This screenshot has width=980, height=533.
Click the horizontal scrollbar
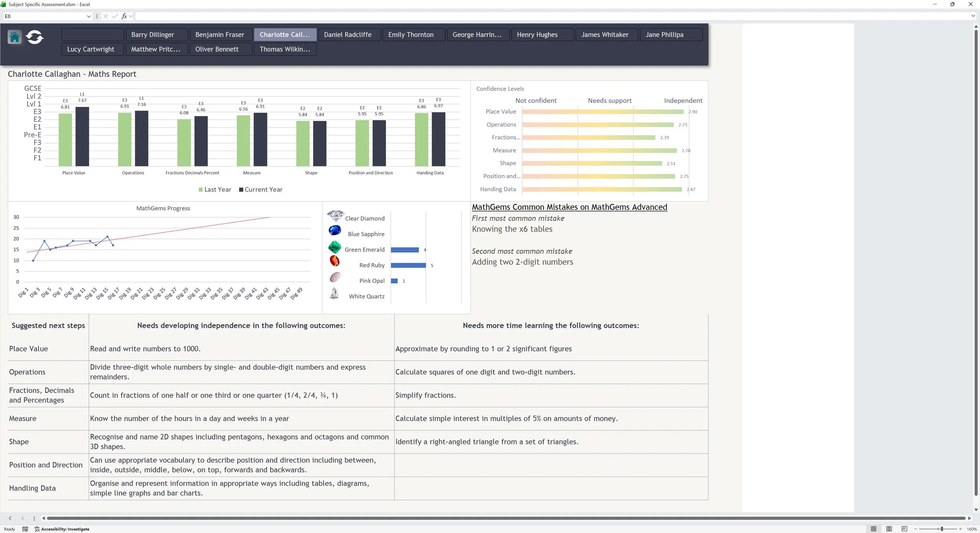(506, 518)
